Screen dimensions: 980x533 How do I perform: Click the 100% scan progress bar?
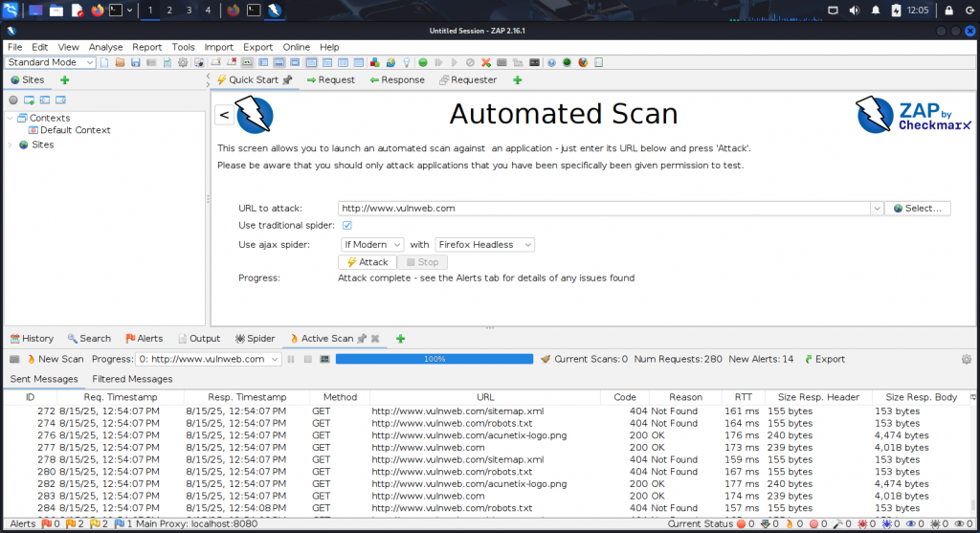[x=434, y=359]
